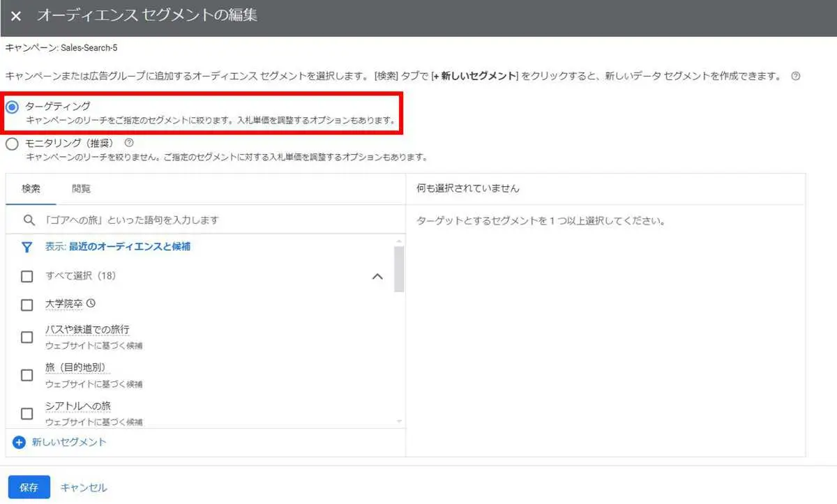This screenshot has height=504, width=837.
Task: Click the 保存 button
Action: 28,487
